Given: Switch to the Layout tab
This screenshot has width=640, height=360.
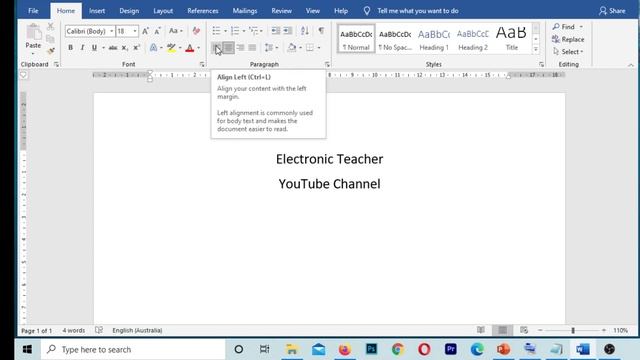Looking at the screenshot, I should click(x=163, y=11).
